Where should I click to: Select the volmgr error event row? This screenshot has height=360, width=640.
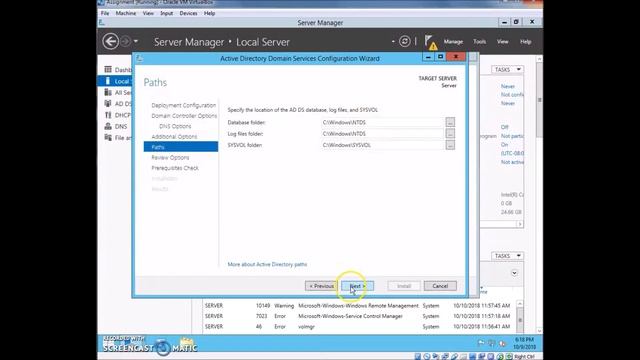point(360,327)
